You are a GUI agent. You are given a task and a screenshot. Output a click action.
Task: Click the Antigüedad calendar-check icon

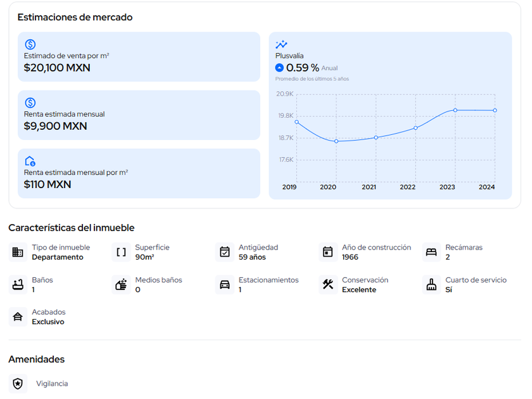pos(224,252)
